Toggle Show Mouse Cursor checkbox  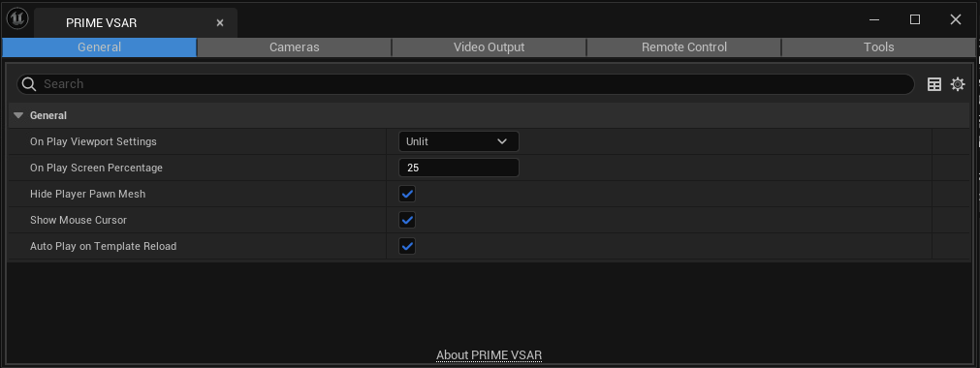pos(407,221)
